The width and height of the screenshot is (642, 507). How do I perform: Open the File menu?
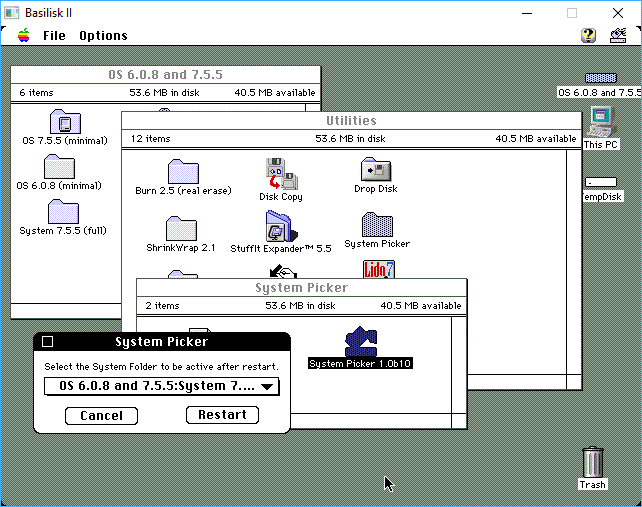(54, 36)
